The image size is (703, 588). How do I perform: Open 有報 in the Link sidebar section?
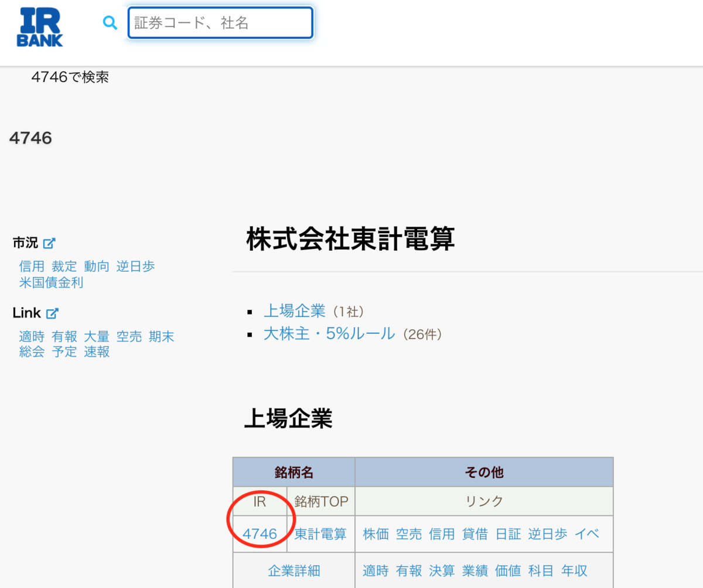coord(64,337)
